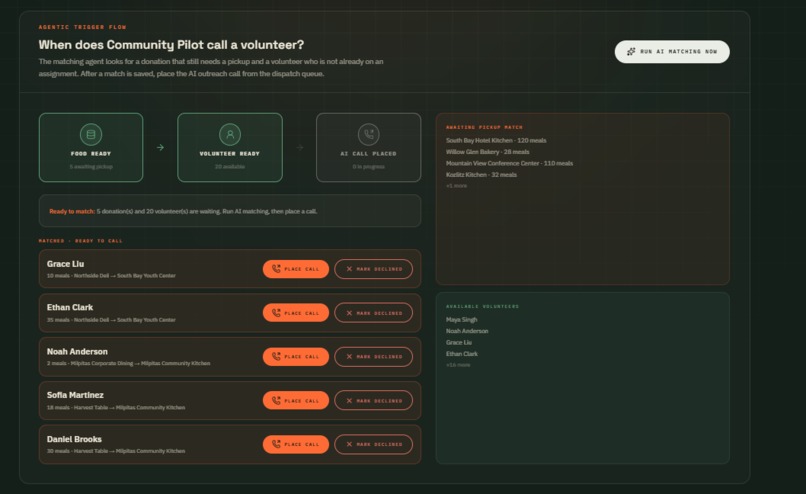The width and height of the screenshot is (806, 494).
Task: Click the Daniel Brooks name in matched list
Action: (x=74, y=439)
